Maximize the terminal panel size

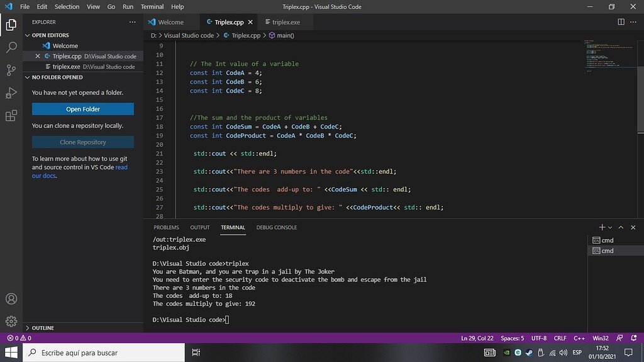[621, 227]
